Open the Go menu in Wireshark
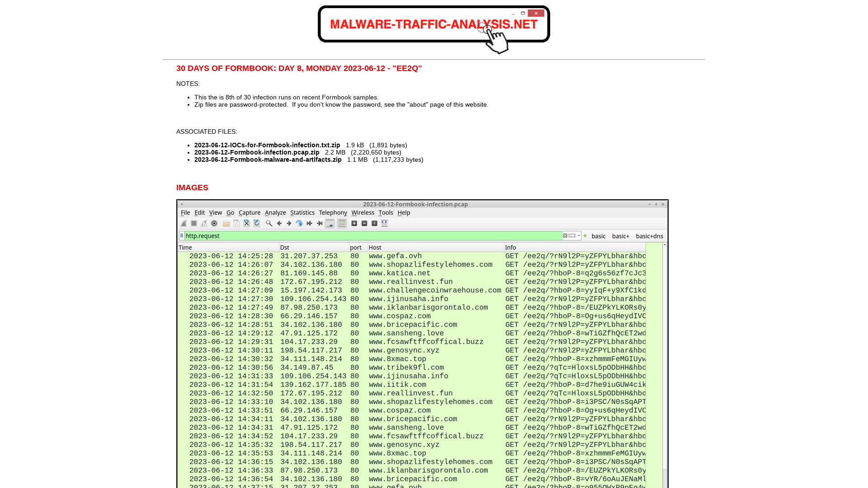 click(x=230, y=213)
